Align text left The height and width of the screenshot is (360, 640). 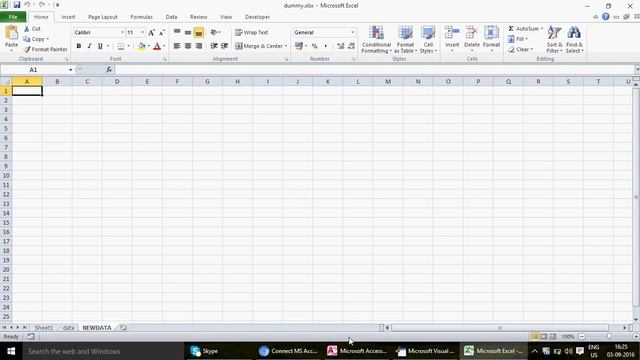click(177, 46)
